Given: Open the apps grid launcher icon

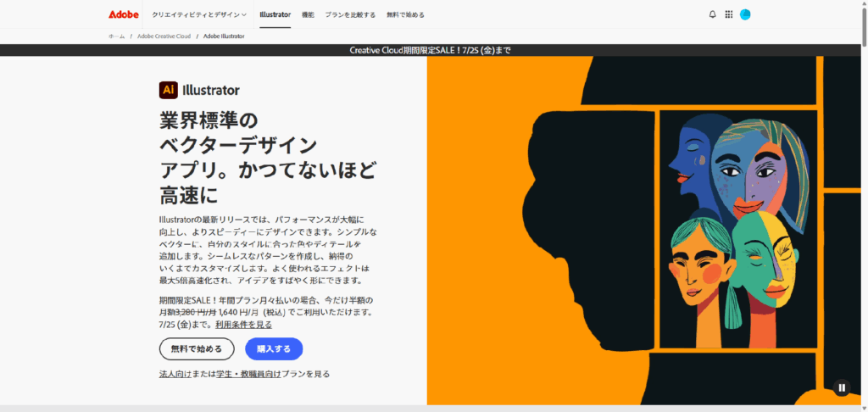Looking at the screenshot, I should pos(728,15).
